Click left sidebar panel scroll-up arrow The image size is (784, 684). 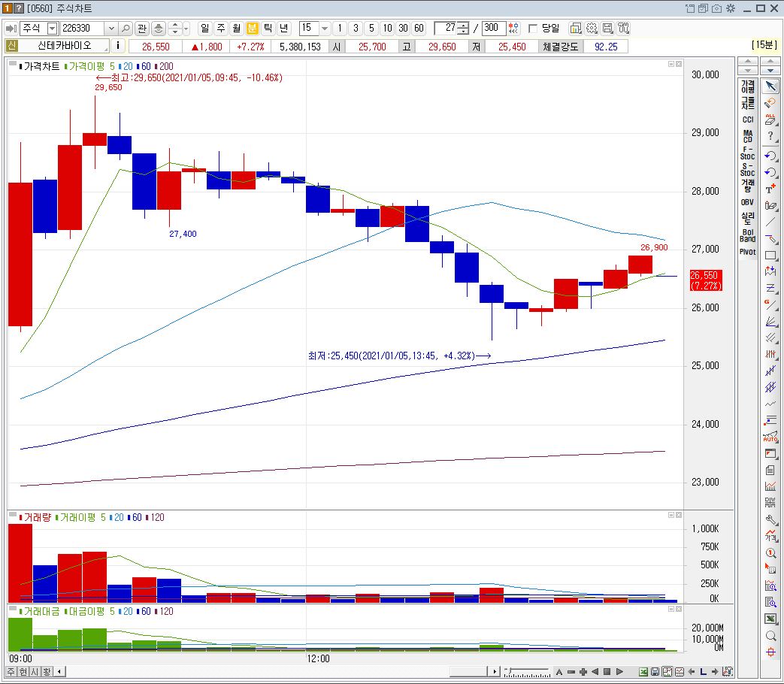tap(747, 62)
